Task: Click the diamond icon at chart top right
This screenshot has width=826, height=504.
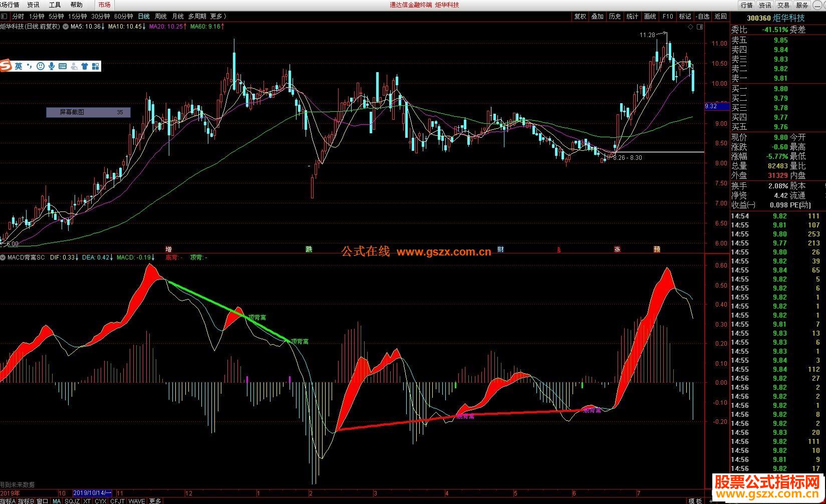Action: pos(691,27)
